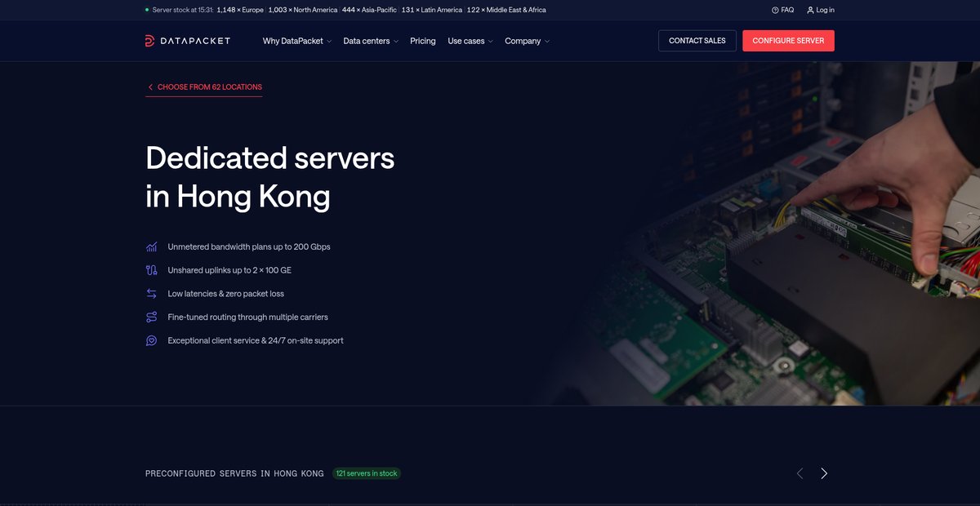
Task: Click the green server stock status dot
Action: [x=147, y=10]
